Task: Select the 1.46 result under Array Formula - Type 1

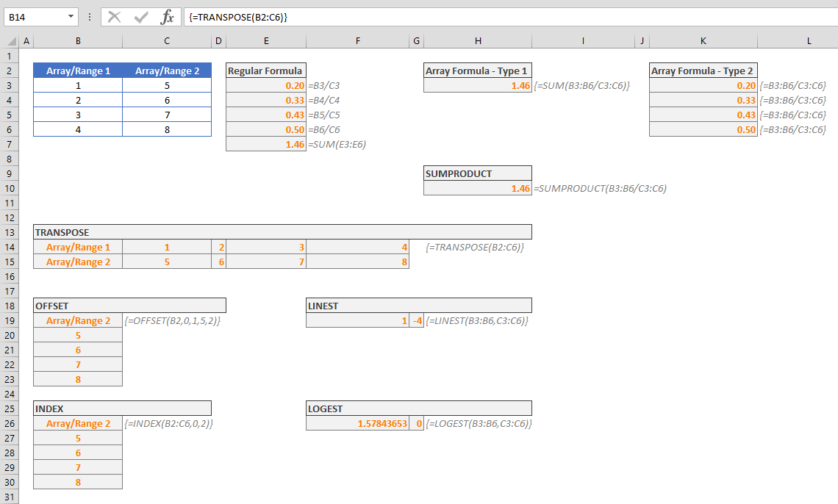Action: 478,85
